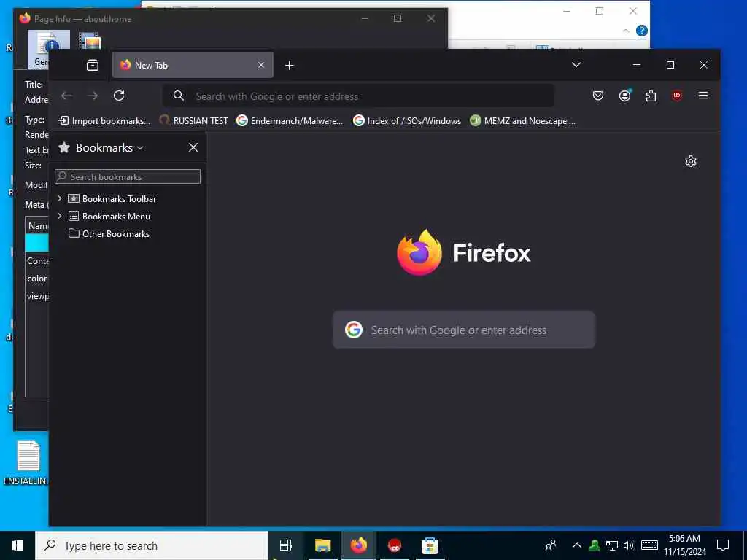The height and width of the screenshot is (560, 747).
Task: Click the center Google search box
Action: pyautogui.click(x=463, y=330)
